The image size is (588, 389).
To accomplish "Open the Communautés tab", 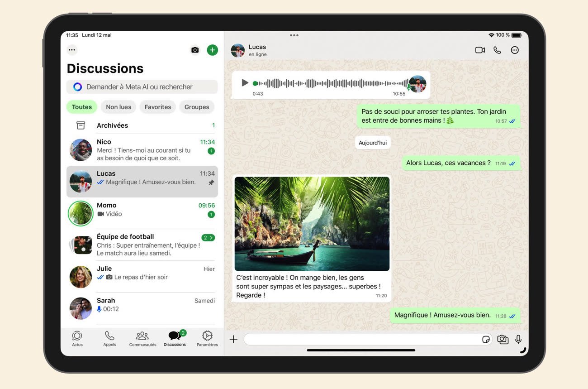I will tap(142, 339).
